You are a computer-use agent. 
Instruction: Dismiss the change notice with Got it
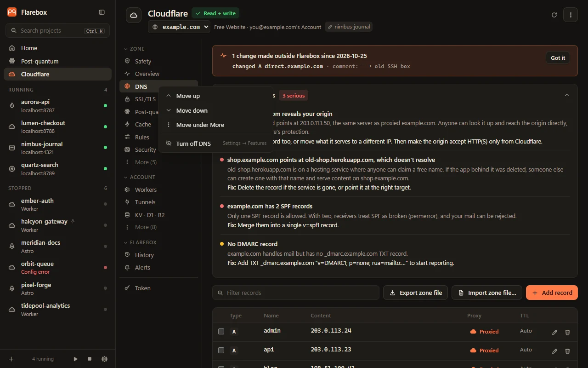(558, 58)
